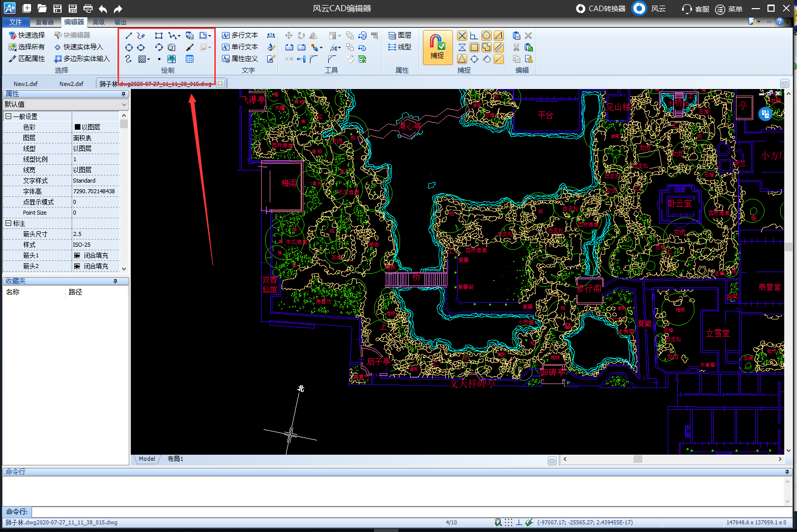Click the Save as PDF icon

click(x=73, y=9)
